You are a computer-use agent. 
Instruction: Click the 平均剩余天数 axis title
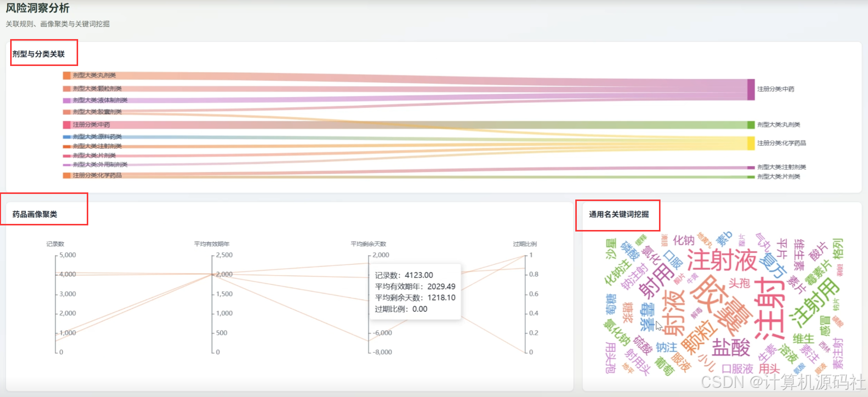click(x=368, y=244)
